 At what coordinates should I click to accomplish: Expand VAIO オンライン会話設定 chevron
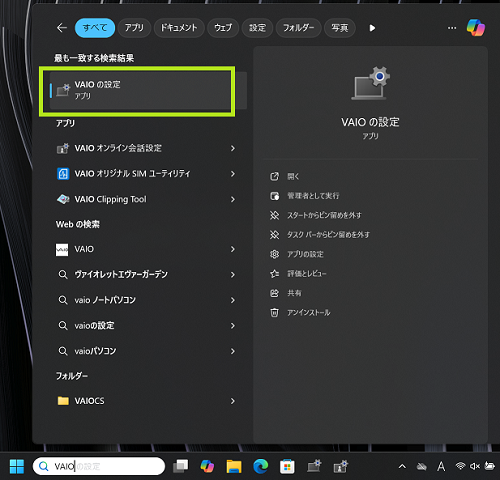(233, 148)
